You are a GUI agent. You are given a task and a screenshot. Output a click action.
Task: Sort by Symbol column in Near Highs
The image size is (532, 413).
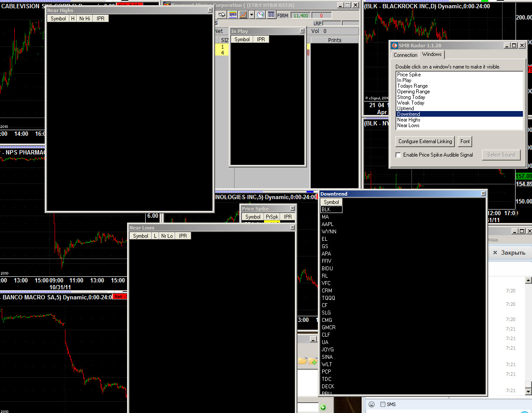(x=58, y=18)
